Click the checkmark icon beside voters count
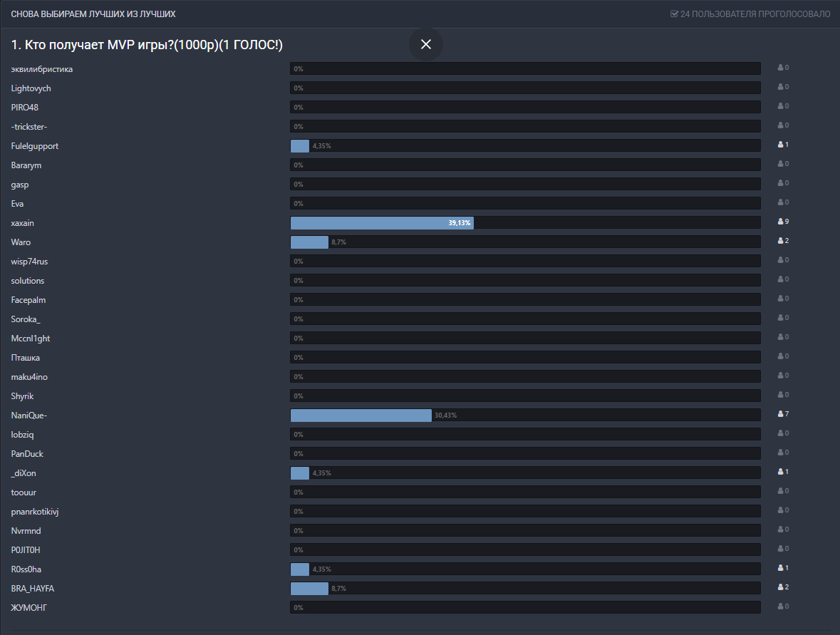The width and height of the screenshot is (840, 635). [x=674, y=14]
